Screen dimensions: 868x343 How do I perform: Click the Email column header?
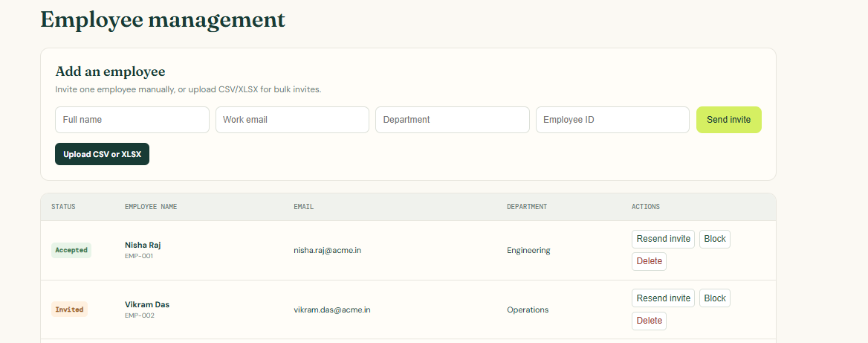[x=303, y=207]
